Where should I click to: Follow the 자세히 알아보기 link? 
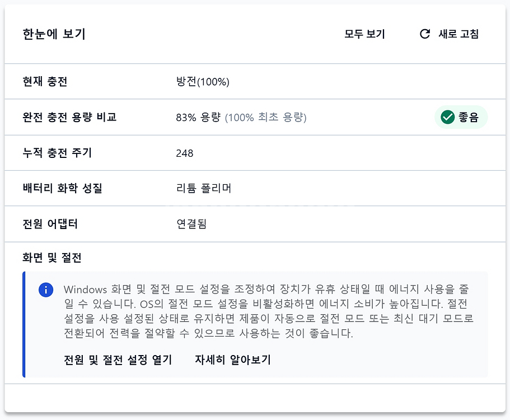233,360
